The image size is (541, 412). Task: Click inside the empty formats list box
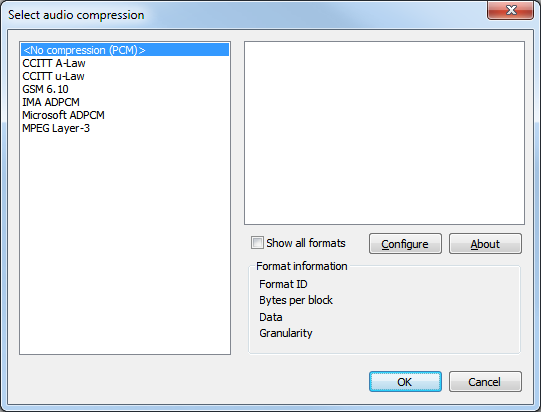click(x=384, y=133)
